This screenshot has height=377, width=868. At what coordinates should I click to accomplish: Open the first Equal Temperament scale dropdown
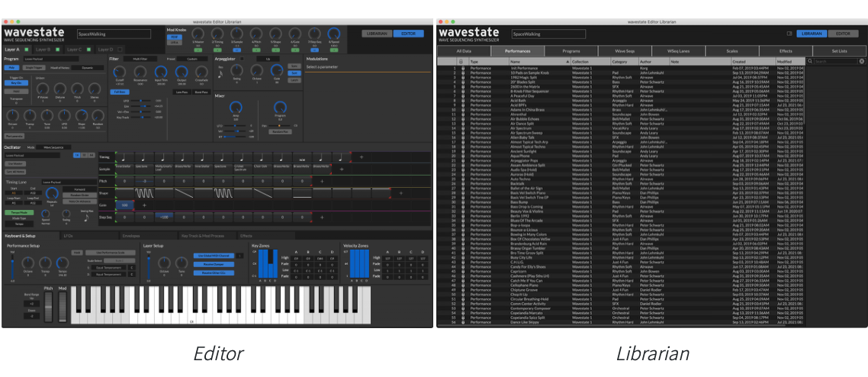(108, 267)
